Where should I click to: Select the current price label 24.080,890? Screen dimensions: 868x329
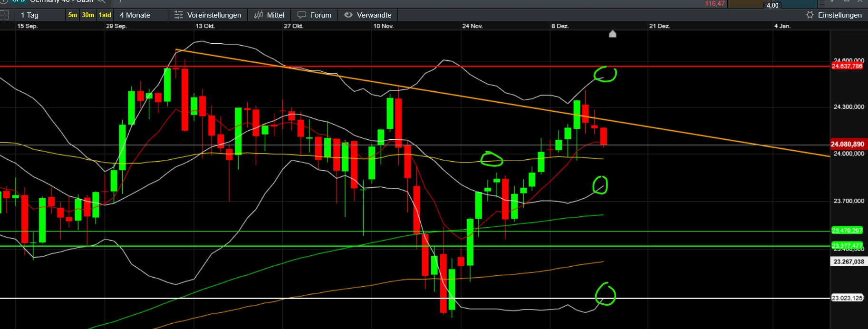(848, 144)
